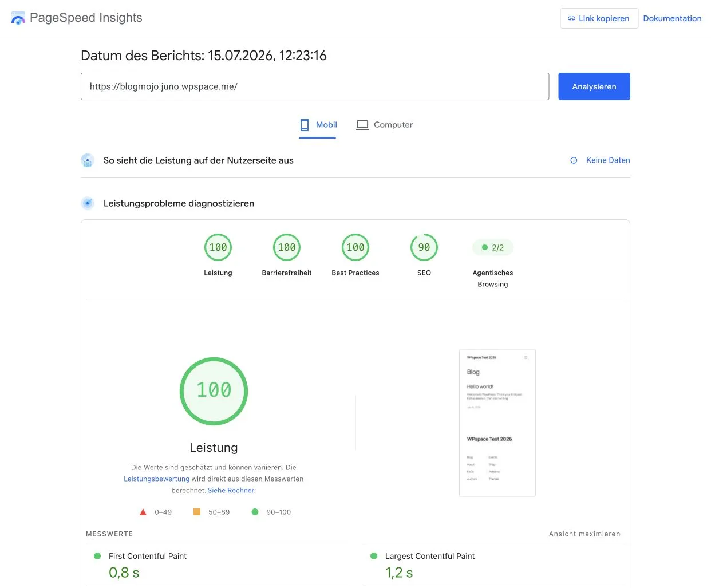Open the Siehe Rechner link
Image resolution: width=711 pixels, height=588 pixels.
point(231,490)
